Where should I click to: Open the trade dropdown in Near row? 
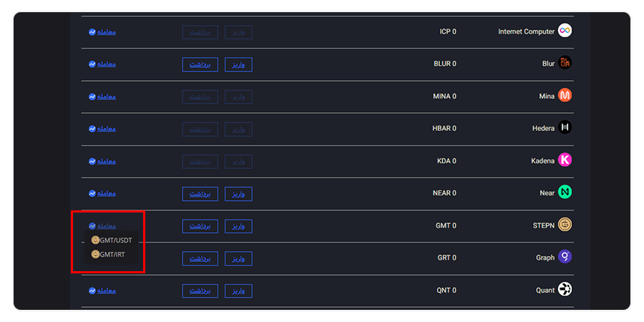[x=102, y=193]
